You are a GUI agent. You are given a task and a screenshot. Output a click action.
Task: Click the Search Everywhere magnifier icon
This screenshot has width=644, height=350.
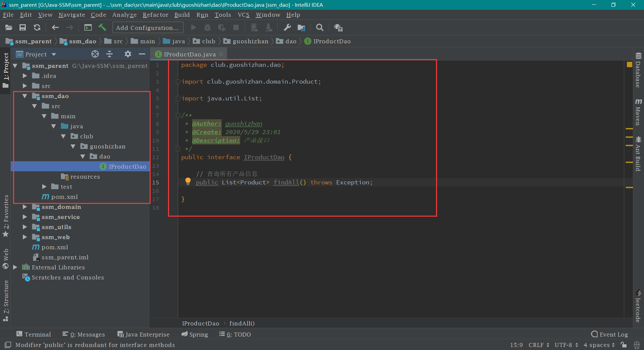tap(320, 28)
